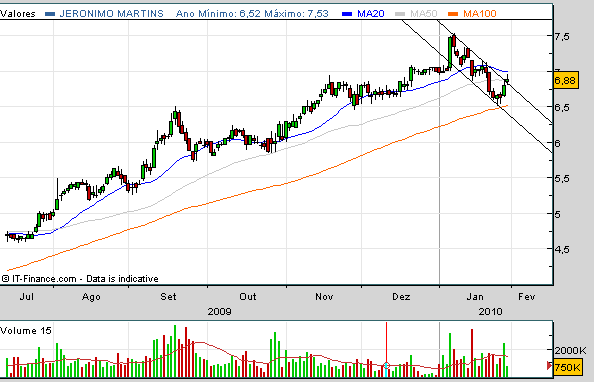This screenshot has height=382, width=594.
Task: Click the 5 price axis label
Action: coord(557,214)
